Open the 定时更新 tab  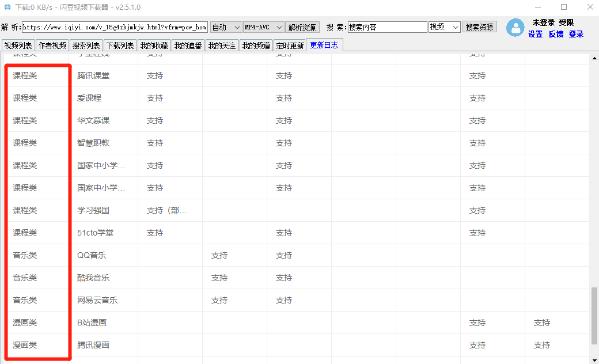coord(290,45)
